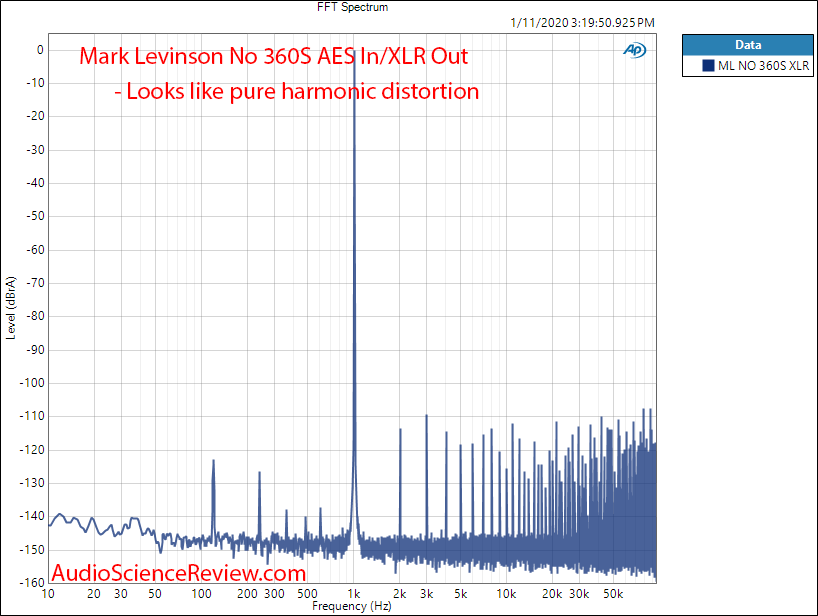
Task: Click the -100 level axis tick label
Action: tap(32, 383)
